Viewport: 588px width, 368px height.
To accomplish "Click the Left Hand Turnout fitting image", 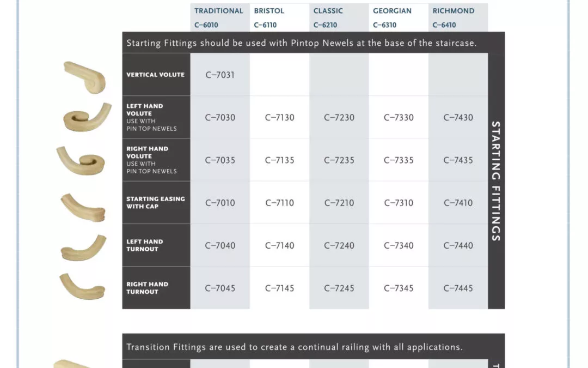I will 84,248.
